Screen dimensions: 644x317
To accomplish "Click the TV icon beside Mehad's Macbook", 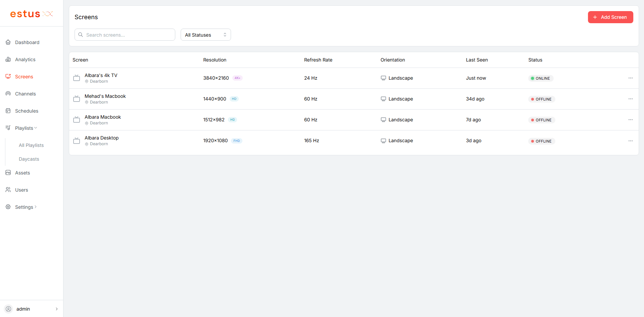I will (77, 99).
